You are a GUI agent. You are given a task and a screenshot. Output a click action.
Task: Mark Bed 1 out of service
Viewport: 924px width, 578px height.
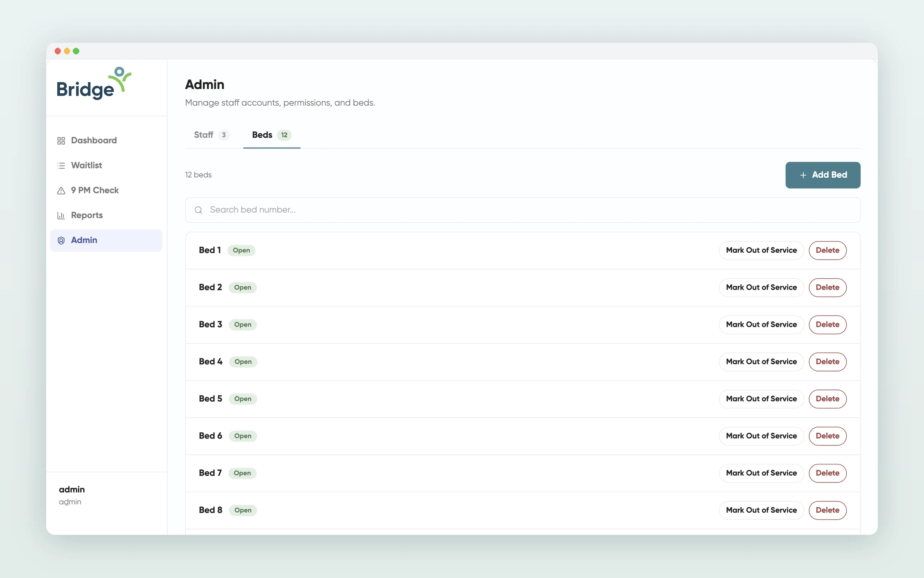(761, 250)
